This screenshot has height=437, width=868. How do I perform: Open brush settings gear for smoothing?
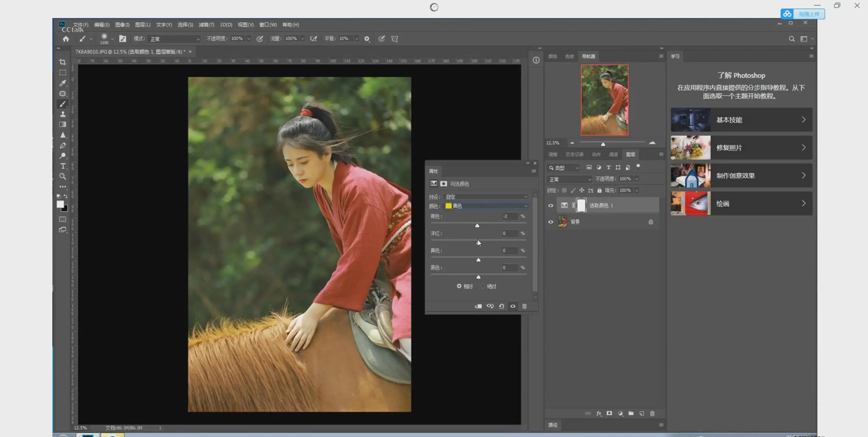[x=367, y=39]
